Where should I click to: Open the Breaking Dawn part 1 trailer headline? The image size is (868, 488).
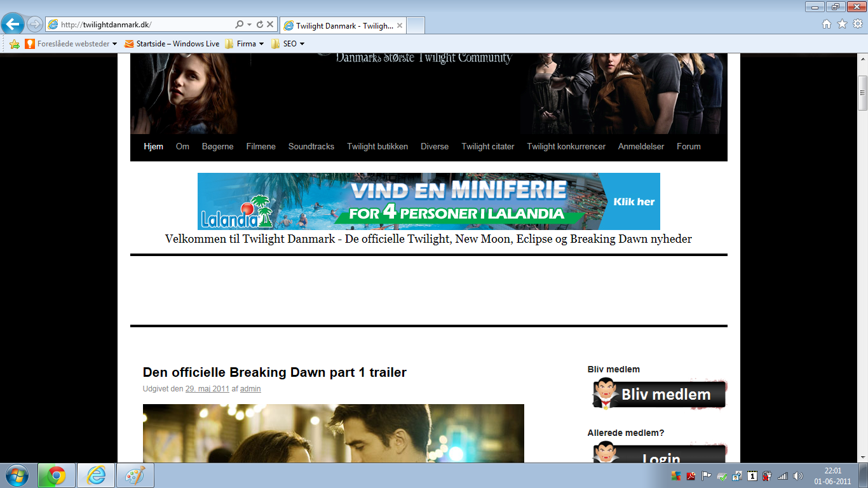tap(275, 372)
